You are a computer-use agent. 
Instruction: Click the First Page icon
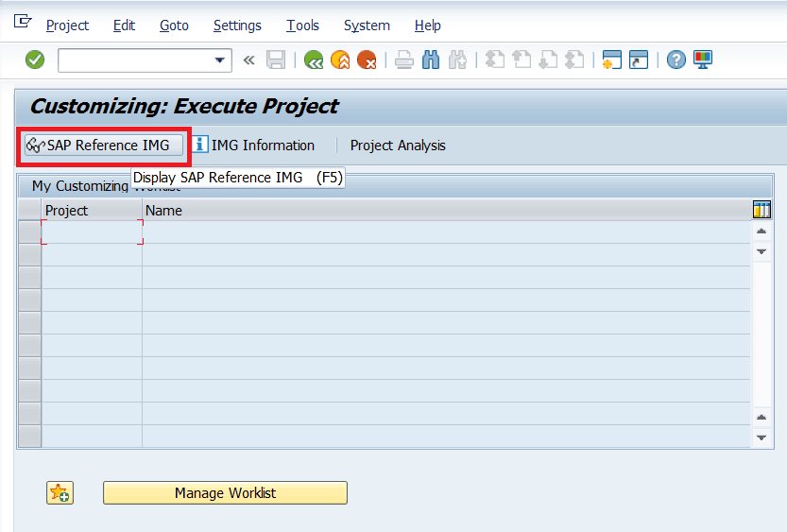click(495, 60)
